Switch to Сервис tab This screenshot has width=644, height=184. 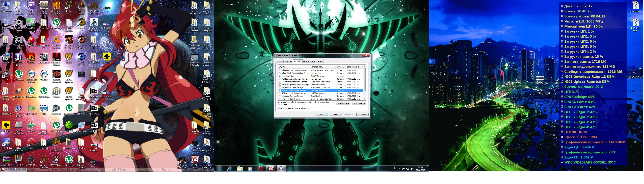[x=320, y=61]
